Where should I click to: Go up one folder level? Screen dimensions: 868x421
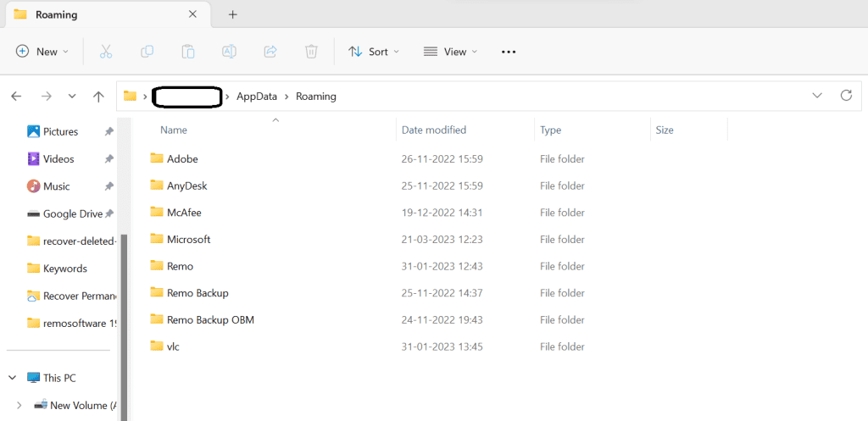98,97
